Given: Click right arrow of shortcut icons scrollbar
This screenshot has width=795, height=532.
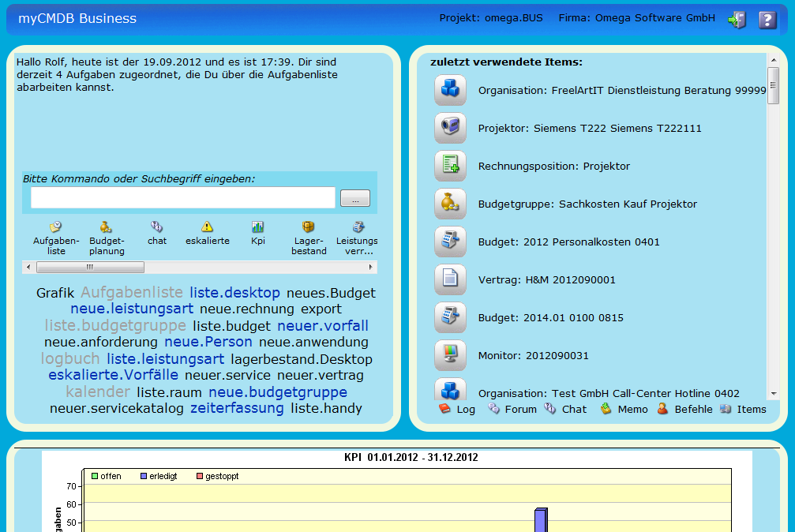Looking at the screenshot, I should click(x=371, y=267).
